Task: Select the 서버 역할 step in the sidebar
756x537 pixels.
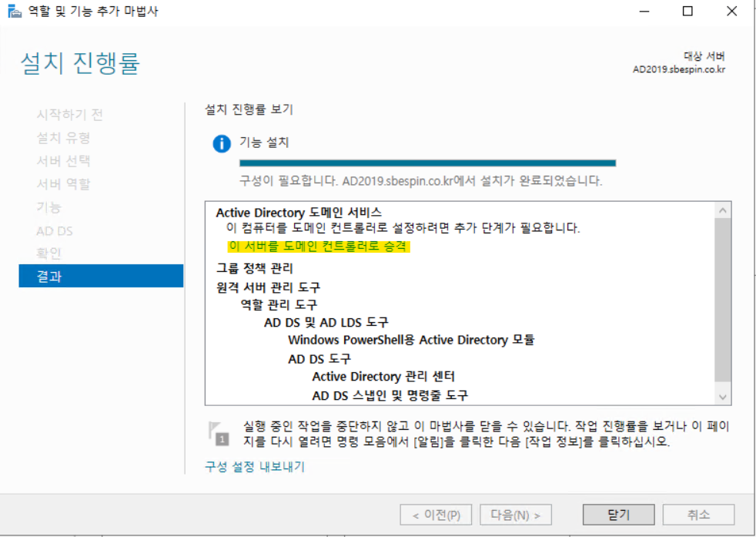Action: pyautogui.click(x=63, y=184)
